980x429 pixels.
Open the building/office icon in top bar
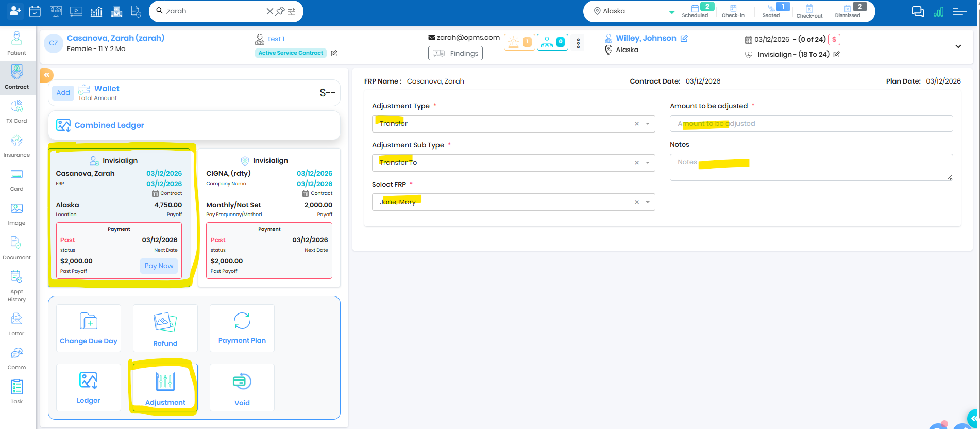pyautogui.click(x=117, y=11)
